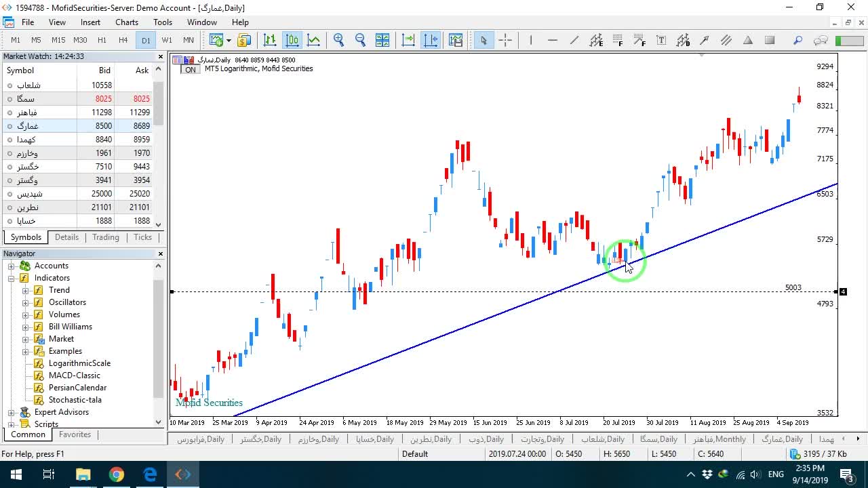
Task: Select شلعاب,Daily chart tab
Action: (602, 439)
